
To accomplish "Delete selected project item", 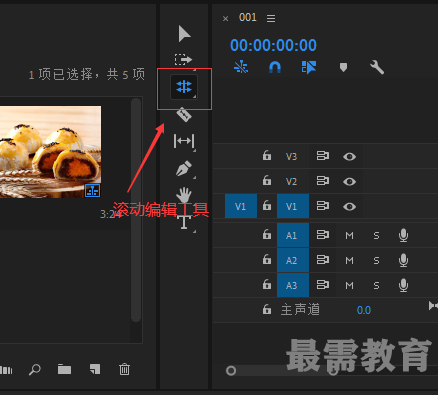I will coord(124,369).
